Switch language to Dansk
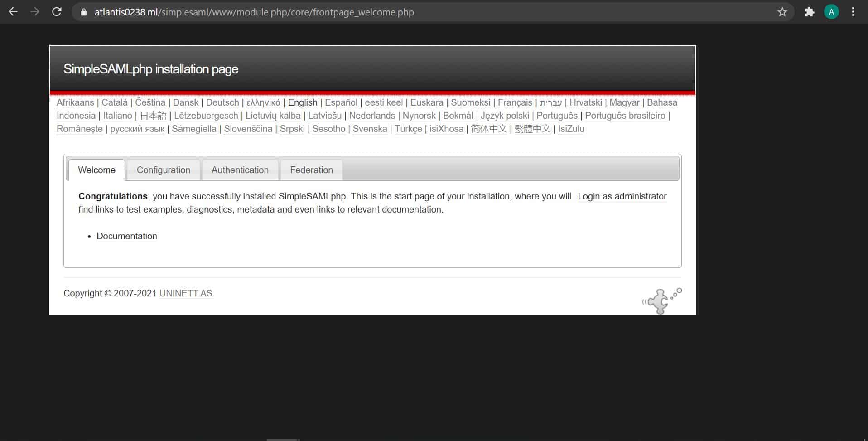Screen dimensions: 868x441 click(186, 102)
